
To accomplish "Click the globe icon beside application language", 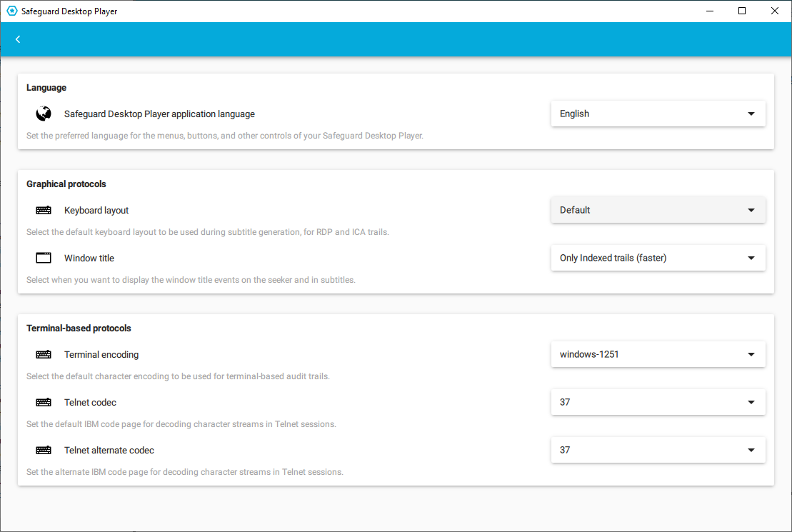I will (44, 114).
